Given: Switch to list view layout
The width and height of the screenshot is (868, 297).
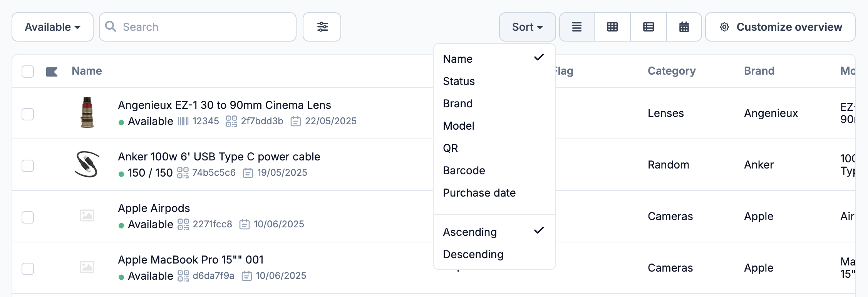Looking at the screenshot, I should pyautogui.click(x=576, y=27).
